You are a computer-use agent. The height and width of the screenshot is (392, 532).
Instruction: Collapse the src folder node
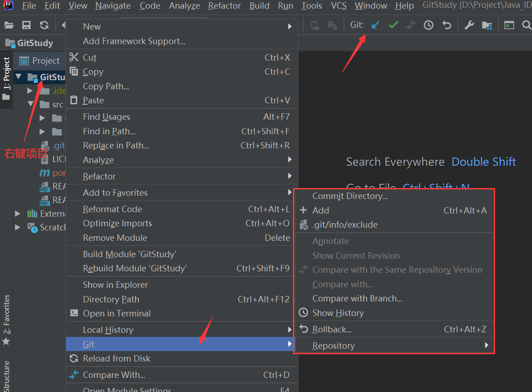coord(31,104)
